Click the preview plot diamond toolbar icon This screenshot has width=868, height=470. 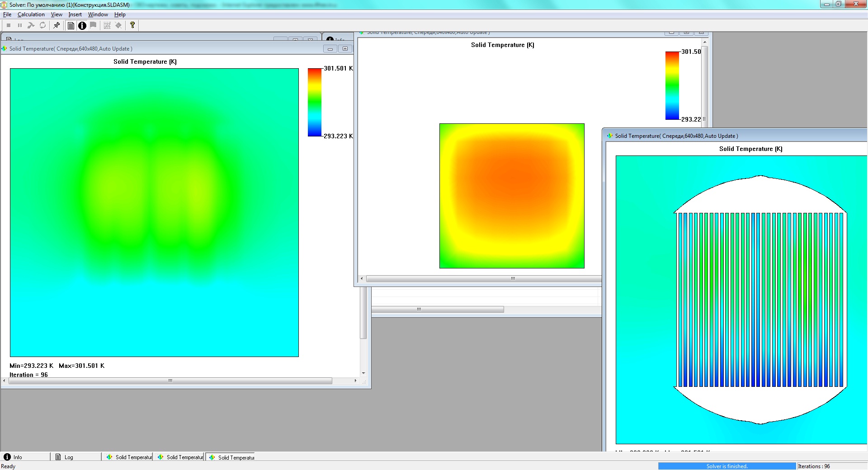coord(118,25)
